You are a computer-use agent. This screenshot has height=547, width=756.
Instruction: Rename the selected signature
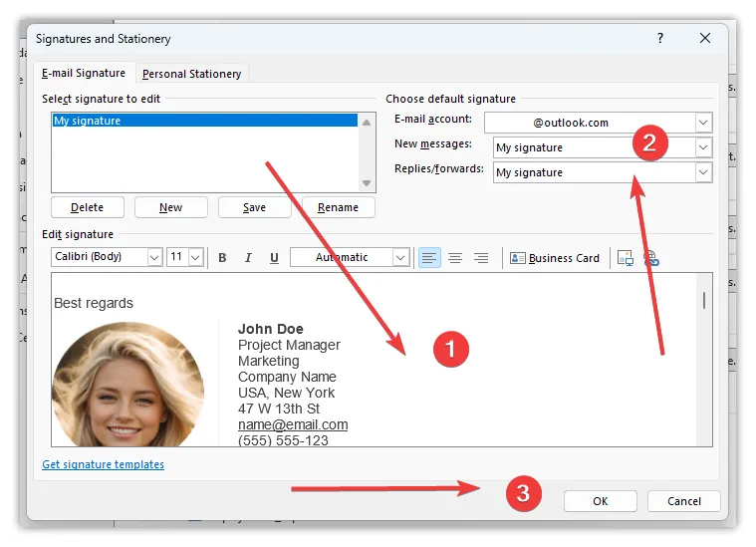pyautogui.click(x=338, y=207)
